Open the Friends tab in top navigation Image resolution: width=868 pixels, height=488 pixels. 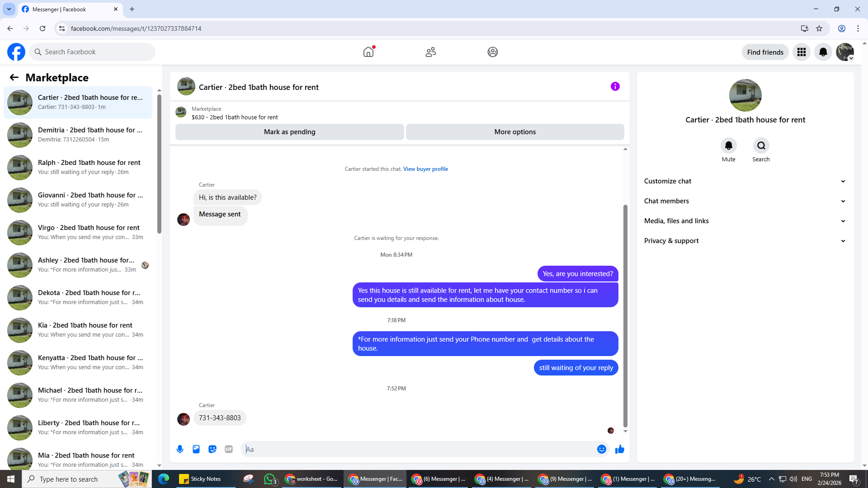point(430,52)
